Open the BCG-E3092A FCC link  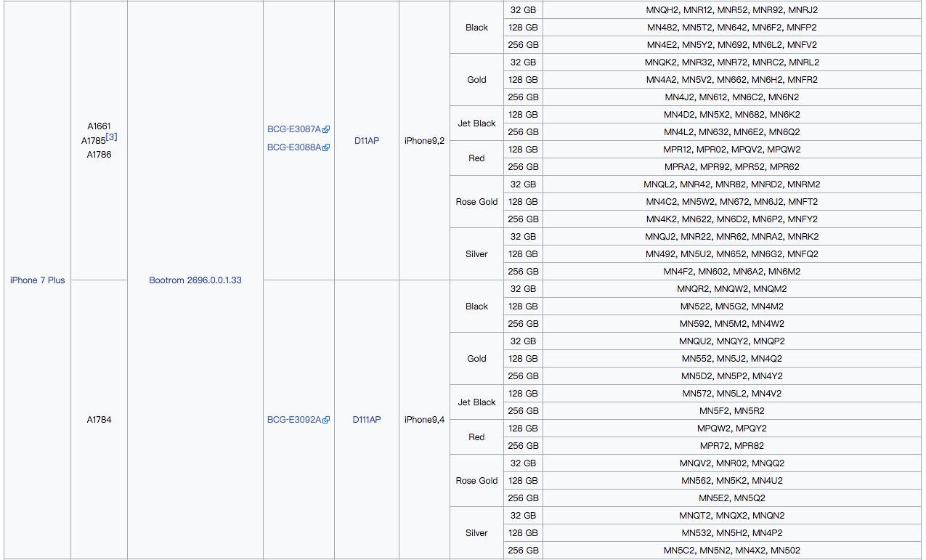294,420
